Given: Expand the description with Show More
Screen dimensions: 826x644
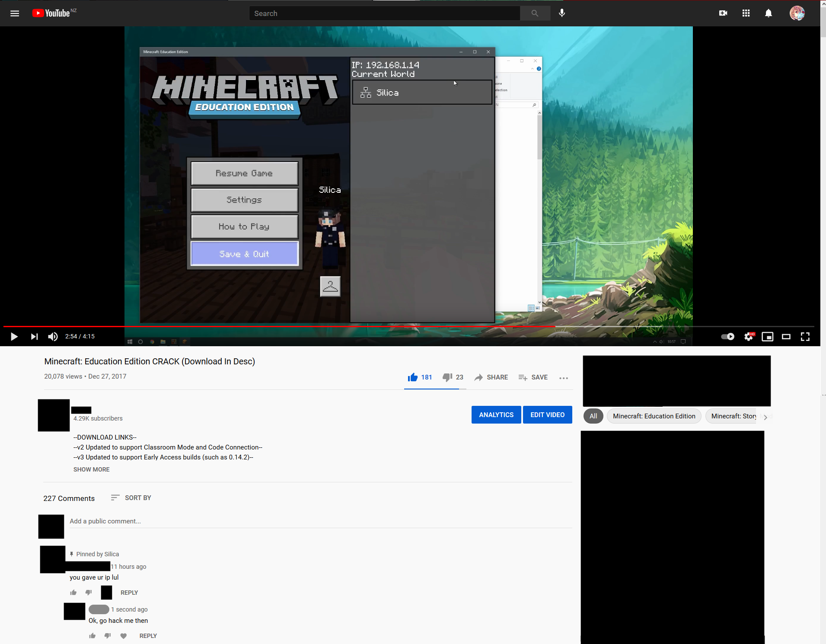Looking at the screenshot, I should point(91,469).
